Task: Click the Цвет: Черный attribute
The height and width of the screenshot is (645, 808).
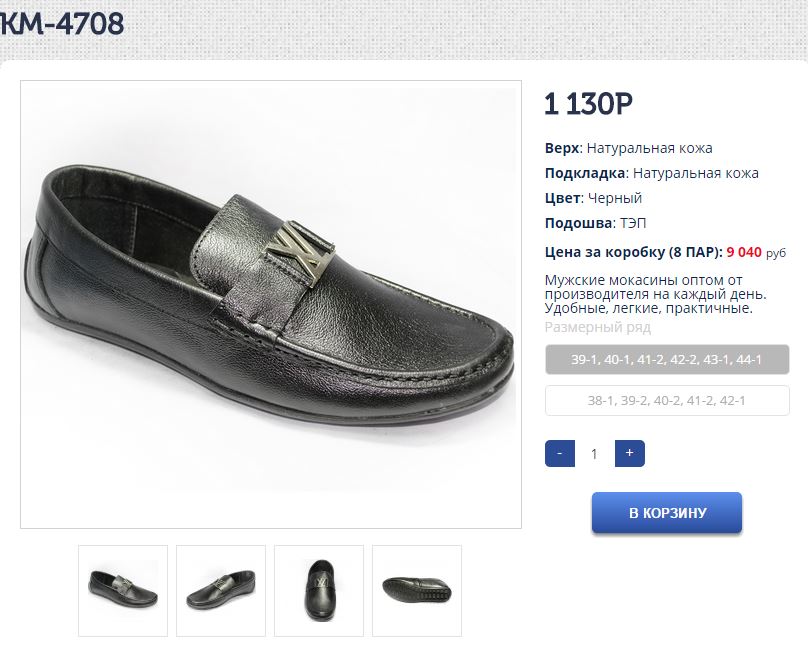Action: point(594,198)
